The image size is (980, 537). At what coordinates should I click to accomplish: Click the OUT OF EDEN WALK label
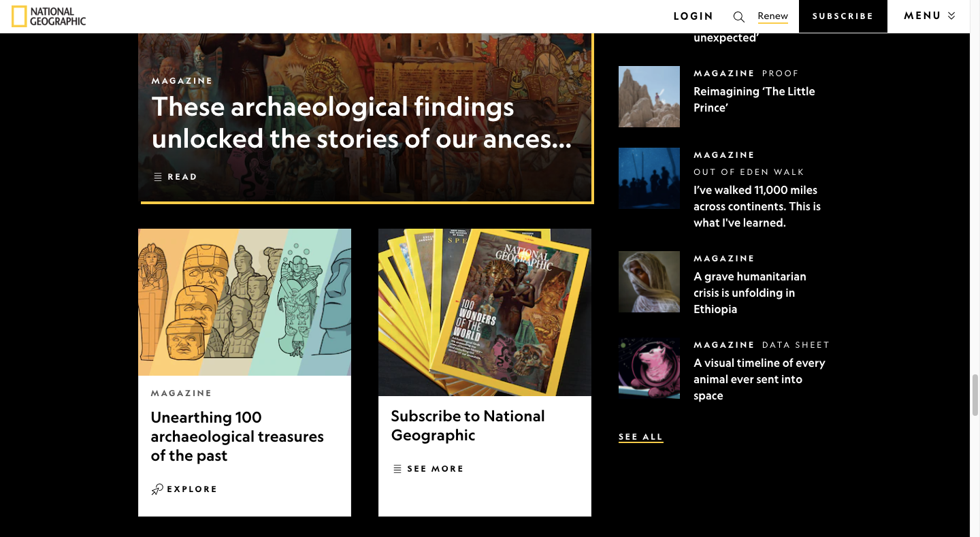coord(749,172)
